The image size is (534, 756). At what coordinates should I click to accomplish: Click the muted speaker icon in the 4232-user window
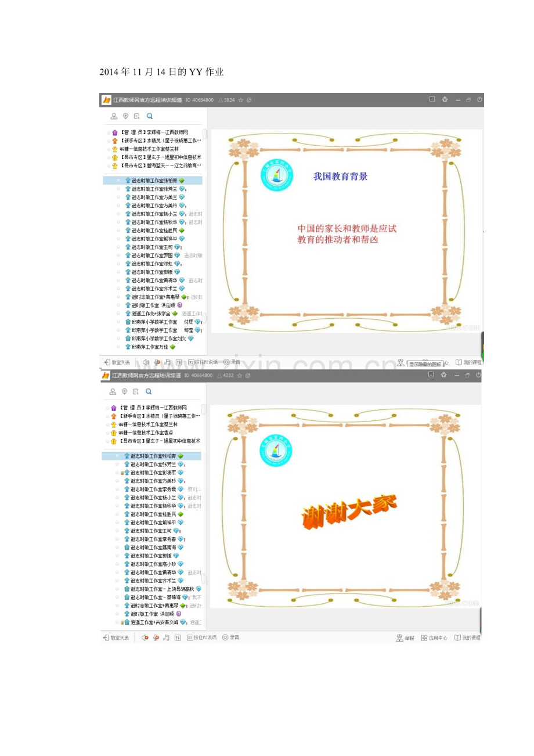coord(145,638)
